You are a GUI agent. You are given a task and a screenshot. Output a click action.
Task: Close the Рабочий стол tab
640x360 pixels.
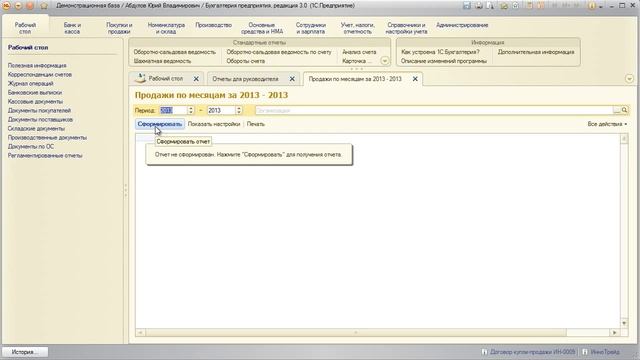pos(196,79)
